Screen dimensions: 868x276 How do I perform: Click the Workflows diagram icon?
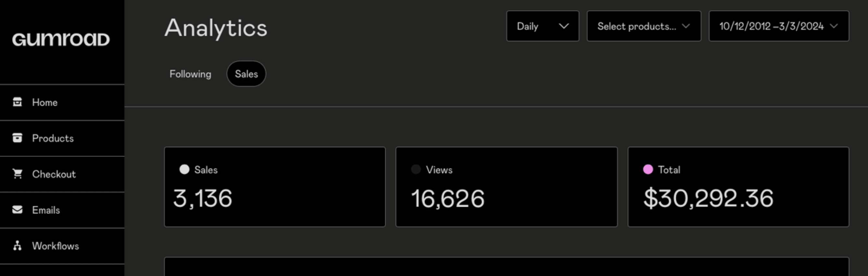pos(17,246)
